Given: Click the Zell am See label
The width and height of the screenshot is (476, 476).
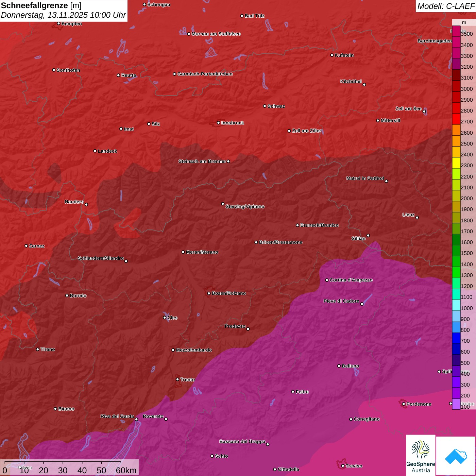Looking at the screenshot, I should [408, 108].
